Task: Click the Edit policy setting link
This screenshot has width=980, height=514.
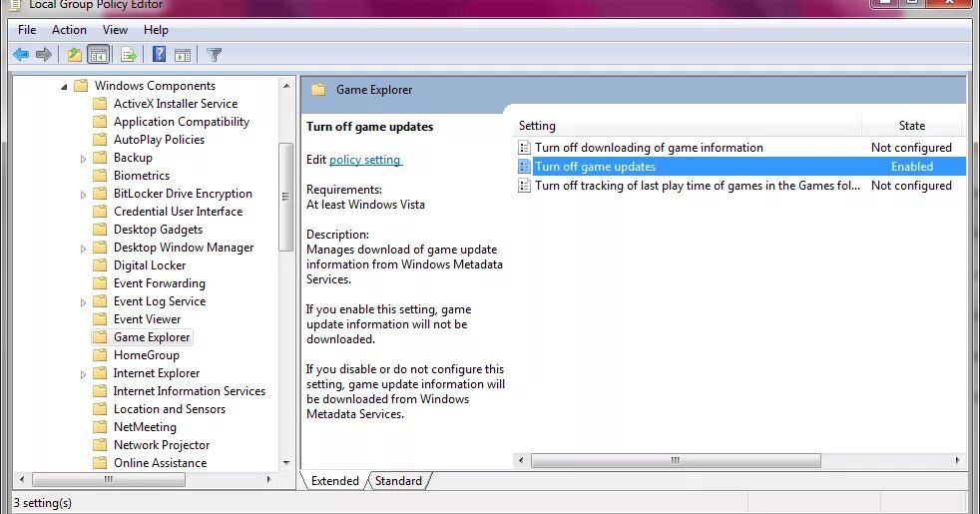Action: 365,160
